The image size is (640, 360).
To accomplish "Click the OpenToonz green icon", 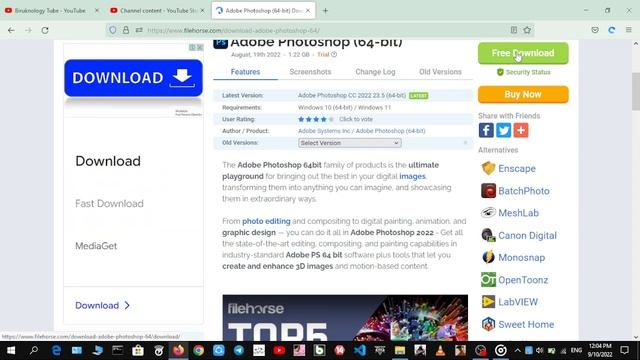I will [x=488, y=280].
